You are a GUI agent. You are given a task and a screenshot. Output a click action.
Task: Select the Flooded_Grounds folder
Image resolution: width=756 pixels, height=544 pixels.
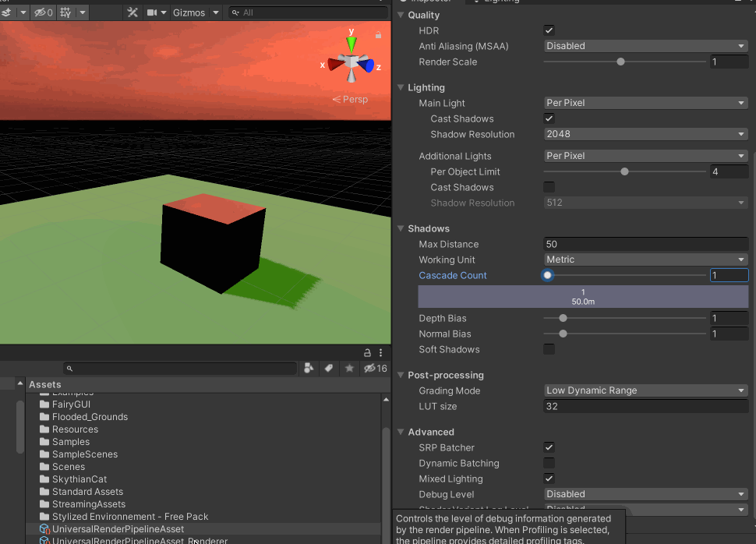pos(90,417)
